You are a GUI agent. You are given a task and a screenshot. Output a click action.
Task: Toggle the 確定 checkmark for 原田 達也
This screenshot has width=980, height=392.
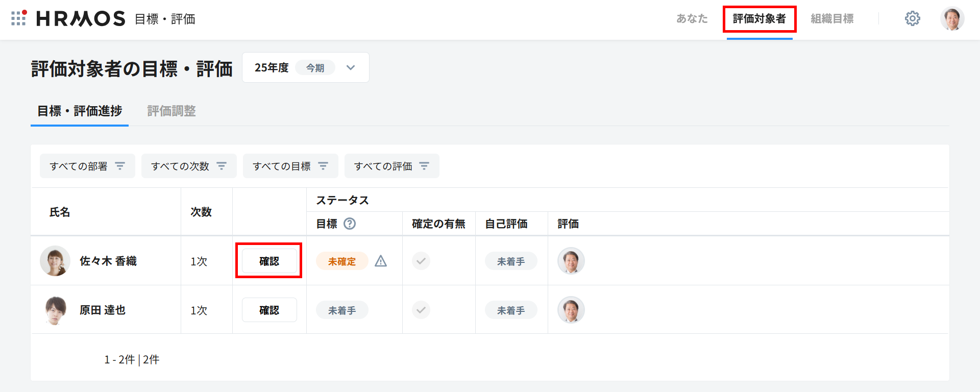pyautogui.click(x=421, y=310)
